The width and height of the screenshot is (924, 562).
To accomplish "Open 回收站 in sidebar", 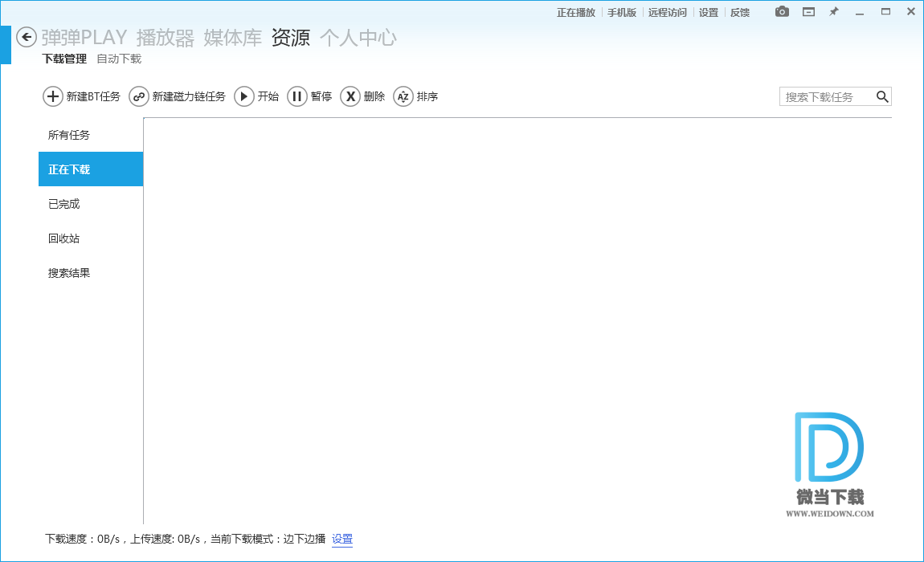I will coord(91,238).
